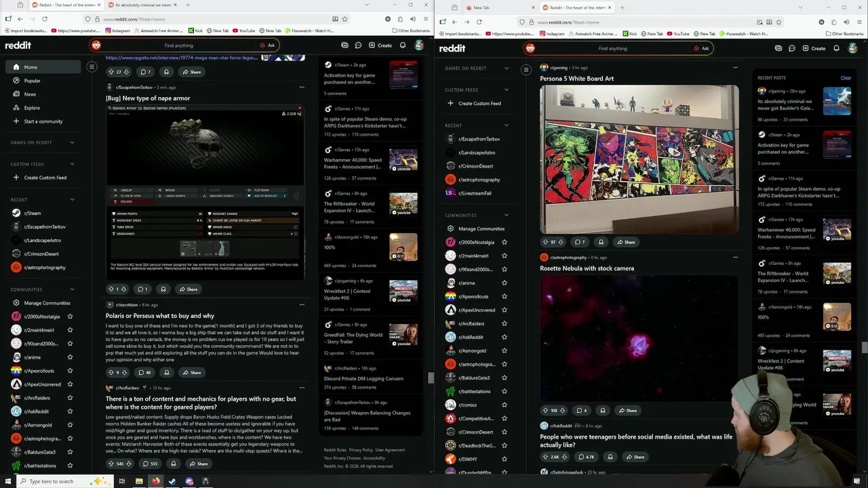Select News in left window sidebar
Screen dimensions: 868x488
43,94
